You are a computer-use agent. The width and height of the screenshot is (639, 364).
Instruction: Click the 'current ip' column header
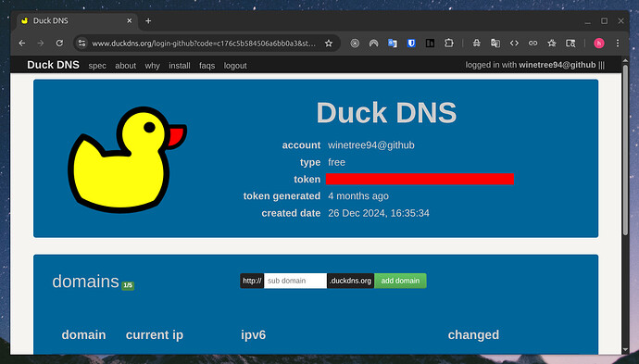coord(155,335)
